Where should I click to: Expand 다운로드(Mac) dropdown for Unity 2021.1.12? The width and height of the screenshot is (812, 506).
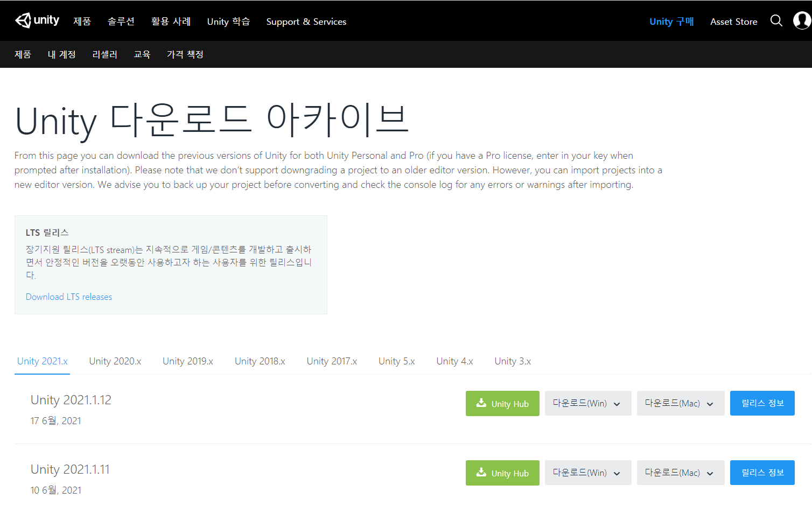(681, 403)
